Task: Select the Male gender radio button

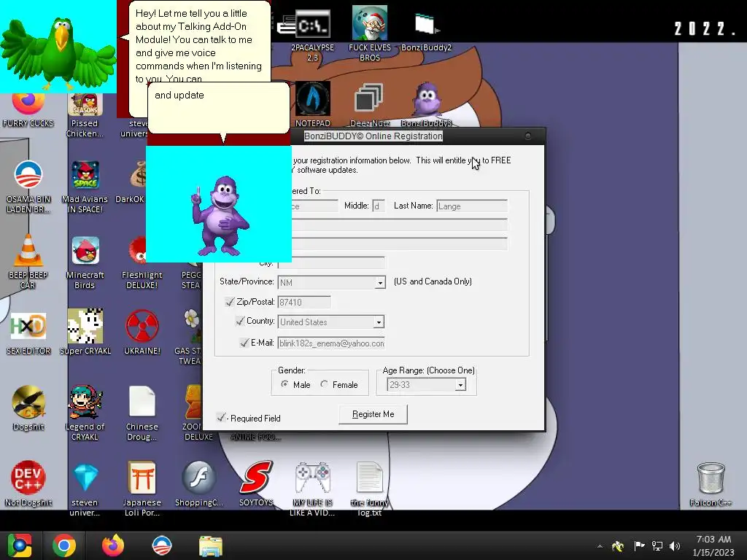Action: 285,384
